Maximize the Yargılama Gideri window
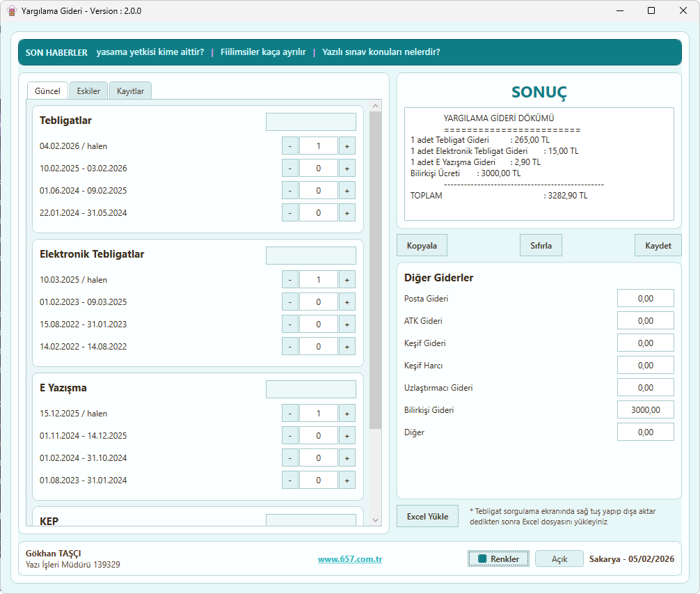Screen dimensions: 700x594 coord(651,10)
